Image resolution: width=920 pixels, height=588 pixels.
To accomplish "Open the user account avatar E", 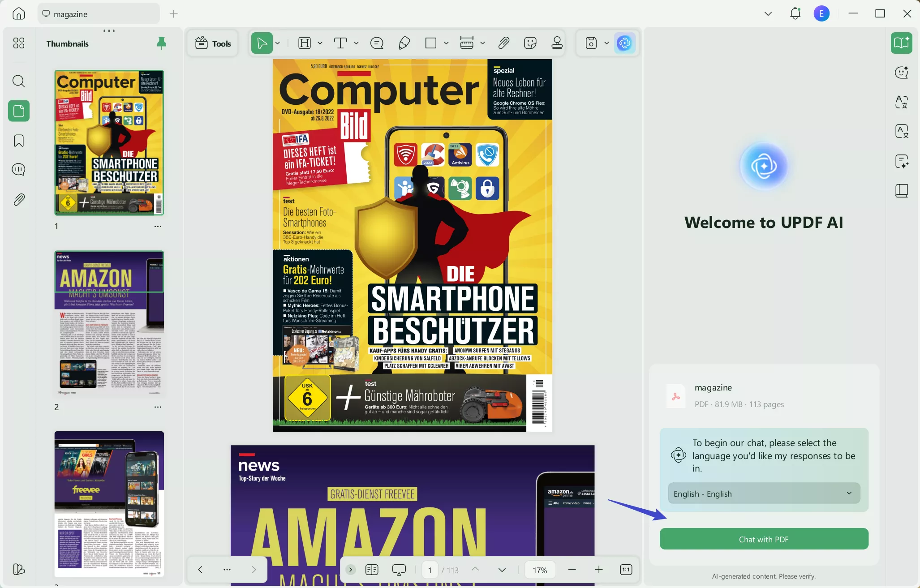I will pos(821,14).
